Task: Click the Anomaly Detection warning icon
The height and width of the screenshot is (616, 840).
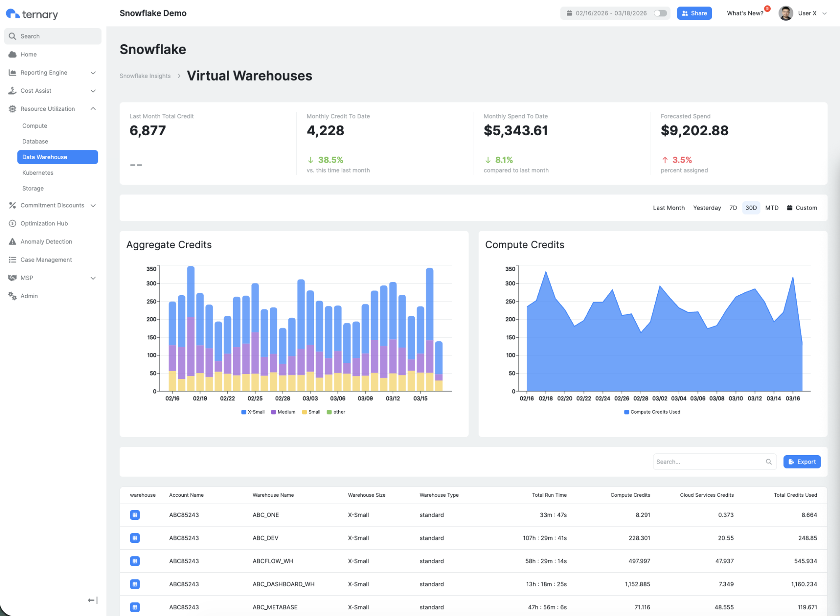Action: click(x=13, y=241)
